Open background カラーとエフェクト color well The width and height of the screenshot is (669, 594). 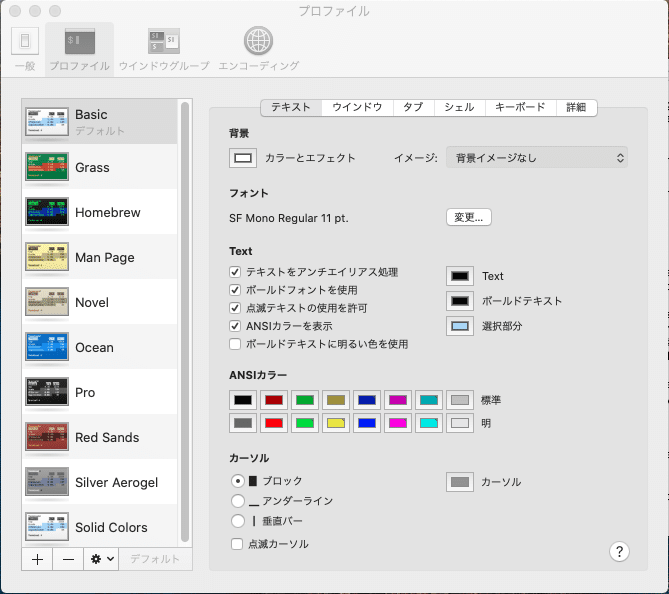pos(243,158)
